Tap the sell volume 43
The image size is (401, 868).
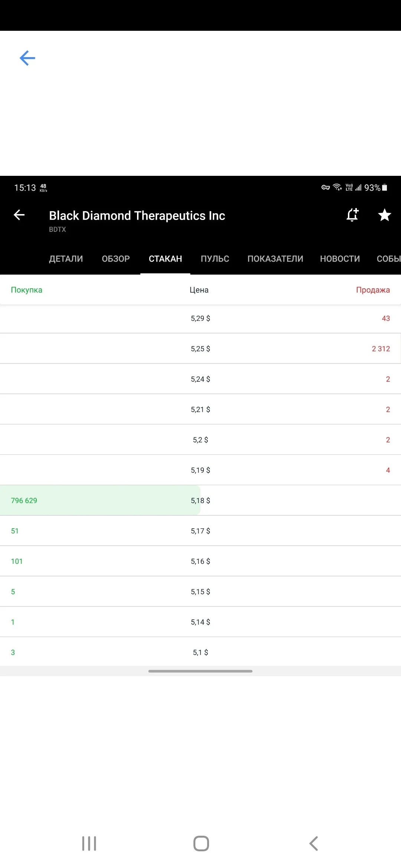coord(386,318)
